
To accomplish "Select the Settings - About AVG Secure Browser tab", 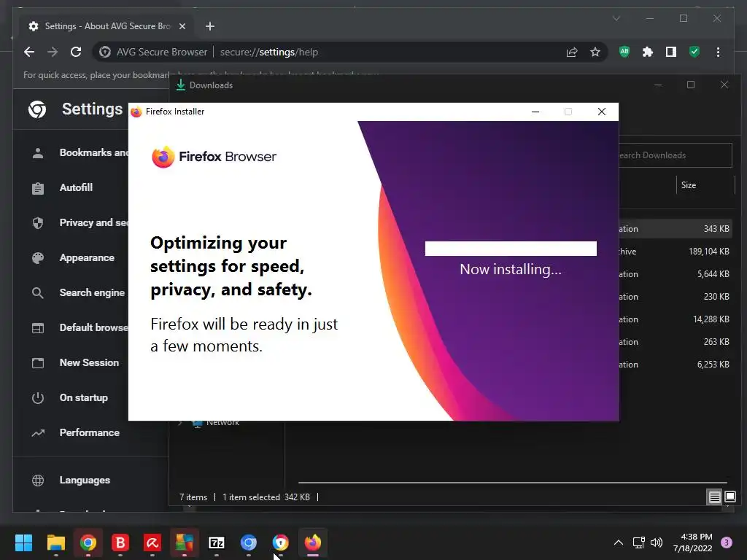I will (x=107, y=26).
